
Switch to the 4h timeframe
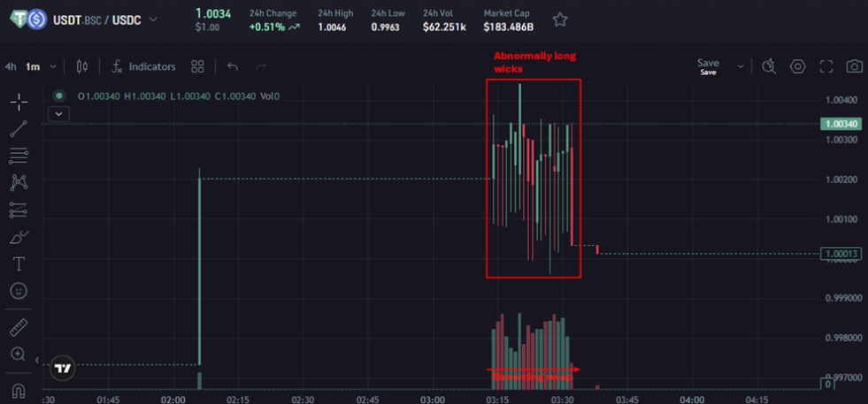coord(11,66)
